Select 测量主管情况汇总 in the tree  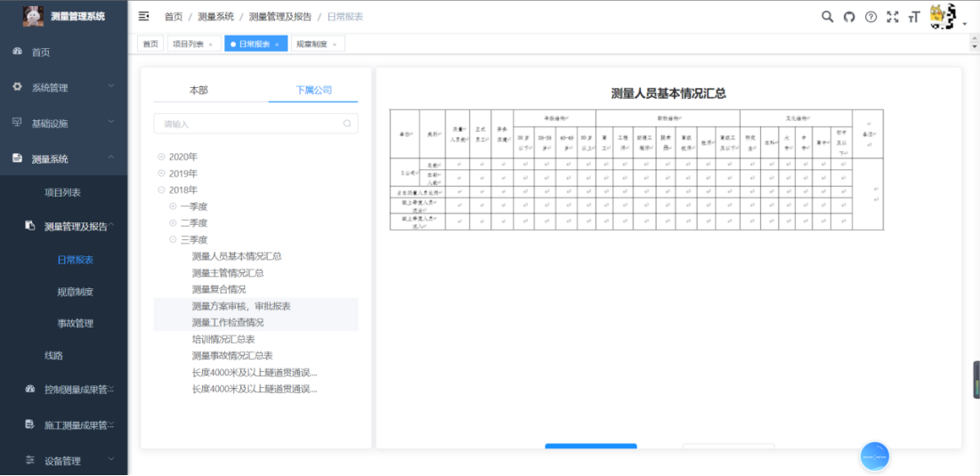[228, 273]
